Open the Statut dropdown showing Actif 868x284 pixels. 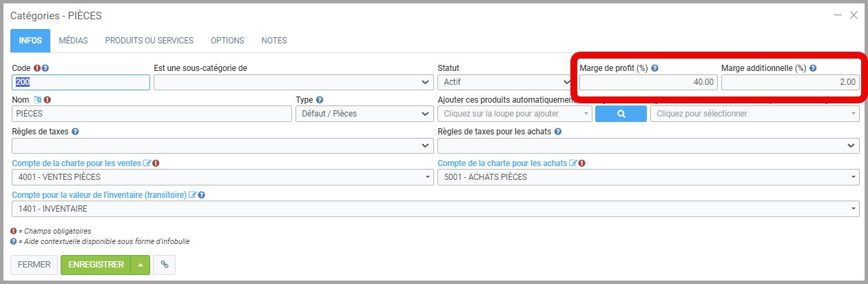[x=504, y=82]
